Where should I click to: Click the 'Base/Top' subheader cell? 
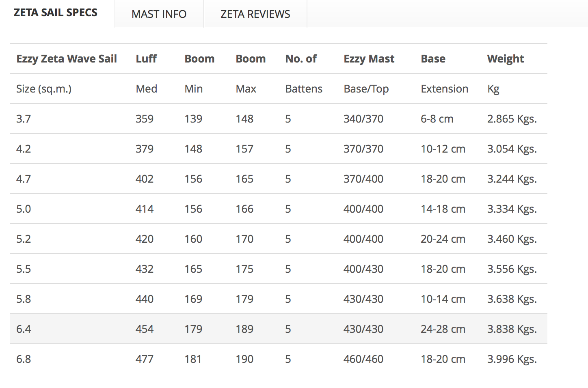point(366,89)
